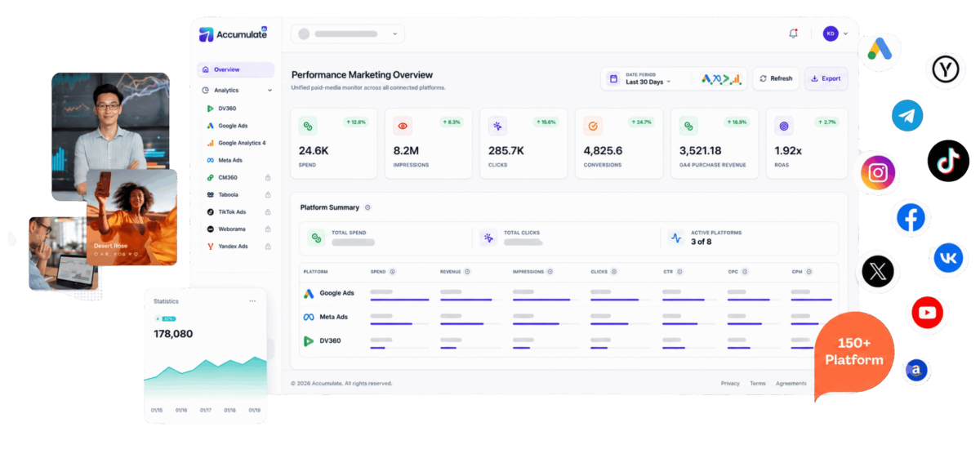980x476 pixels.
Task: Click the Export button
Action: (826, 78)
